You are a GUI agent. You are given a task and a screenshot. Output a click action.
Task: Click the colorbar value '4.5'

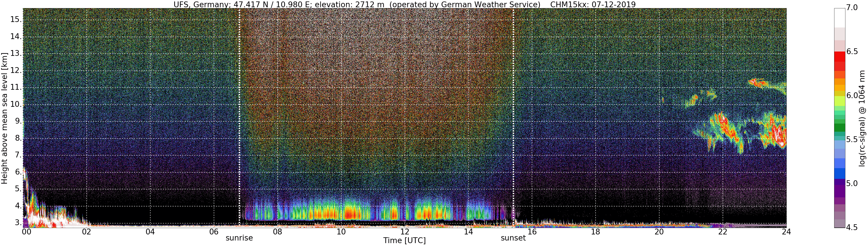[852, 227]
